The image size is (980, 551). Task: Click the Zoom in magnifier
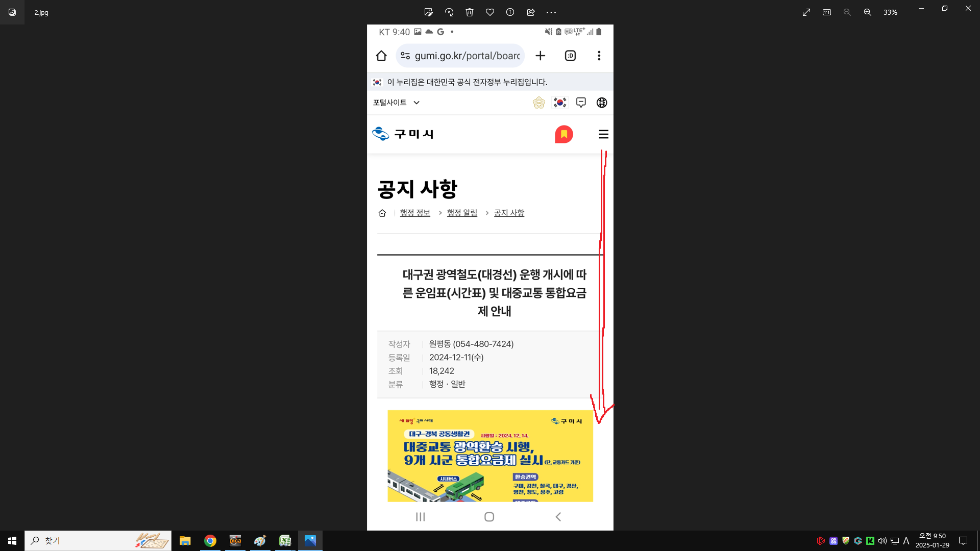click(x=868, y=12)
